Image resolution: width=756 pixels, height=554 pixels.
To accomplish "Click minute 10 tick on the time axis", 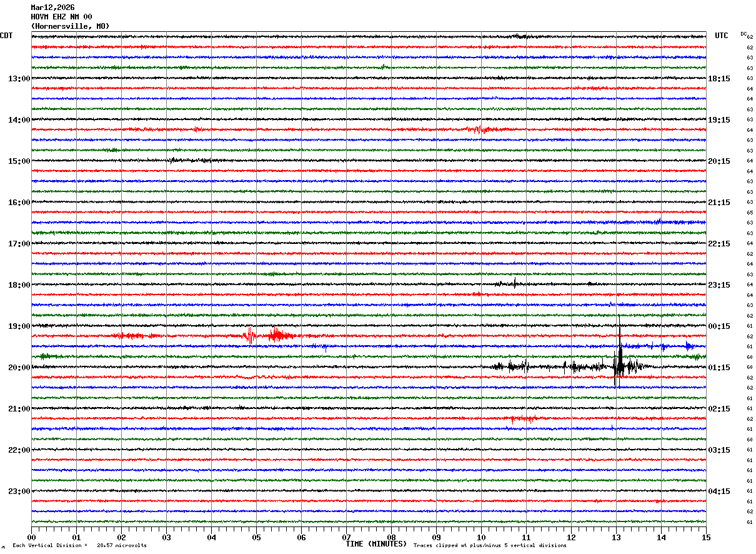I will [481, 537].
